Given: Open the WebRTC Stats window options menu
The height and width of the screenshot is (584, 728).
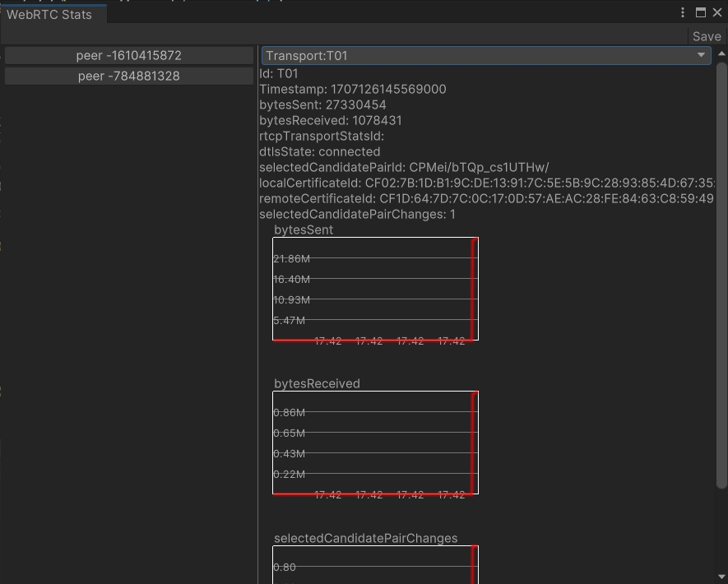Looking at the screenshot, I should pyautogui.click(x=683, y=12).
